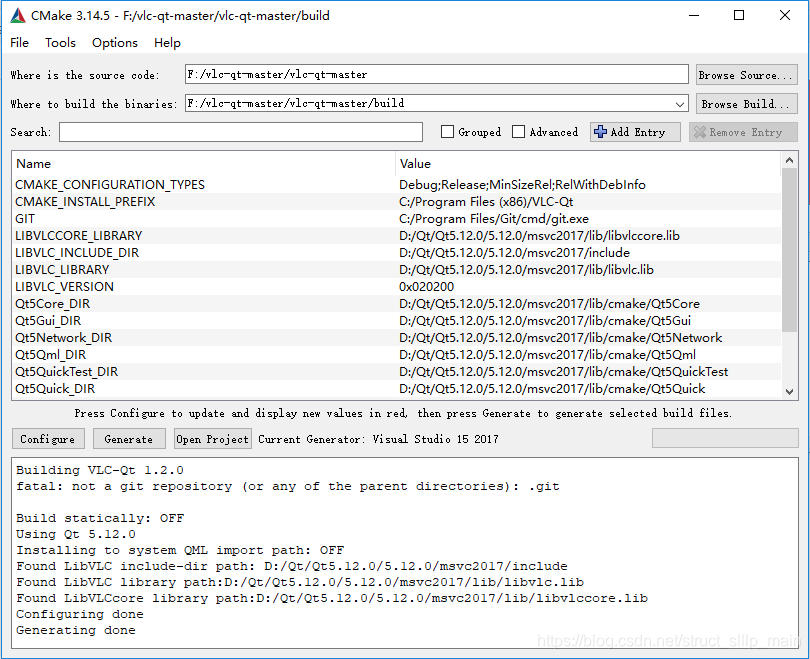Image resolution: width=810 pixels, height=659 pixels.
Task: Click the 'Configuring done' log line
Action: coord(80,615)
